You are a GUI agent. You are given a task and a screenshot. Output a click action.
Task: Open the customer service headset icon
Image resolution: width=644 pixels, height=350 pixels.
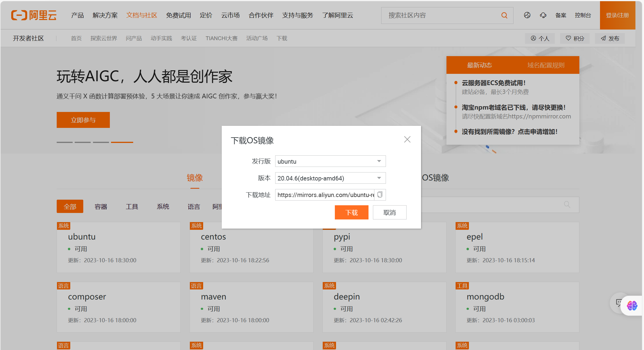click(x=543, y=15)
